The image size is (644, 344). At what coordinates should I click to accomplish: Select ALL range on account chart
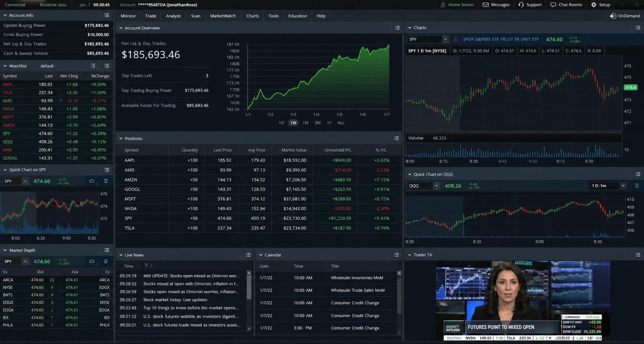tap(341, 123)
